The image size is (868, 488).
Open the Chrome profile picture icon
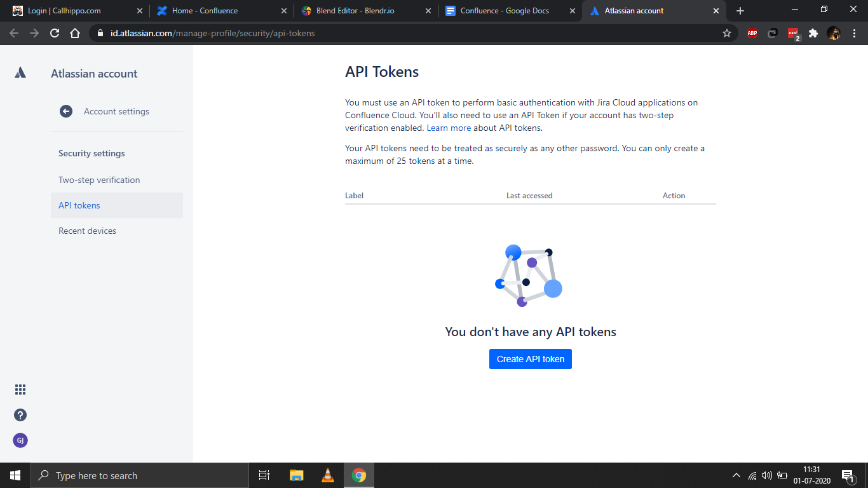(x=834, y=33)
